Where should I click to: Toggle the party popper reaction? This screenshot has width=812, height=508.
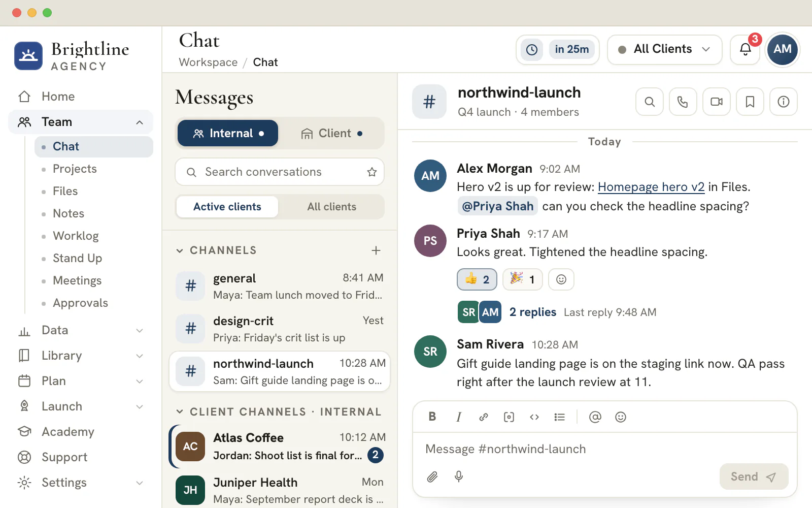[523, 279]
